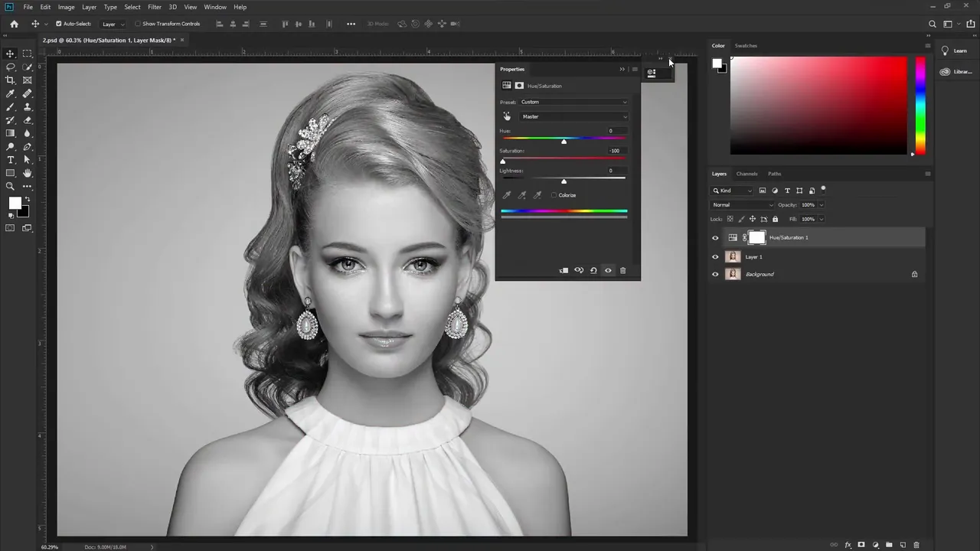Open the Preset Custom dropdown
This screenshot has height=551, width=980.
click(x=573, y=102)
